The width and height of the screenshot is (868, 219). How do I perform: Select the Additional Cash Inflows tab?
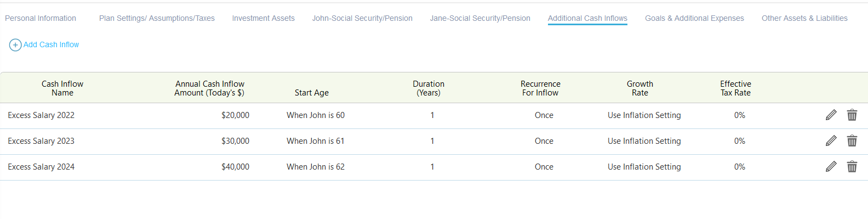(587, 18)
